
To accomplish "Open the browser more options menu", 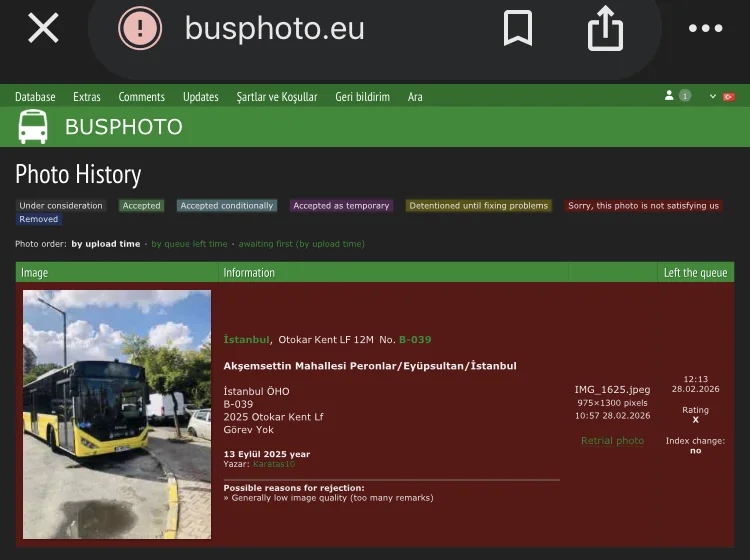I will coord(705,28).
